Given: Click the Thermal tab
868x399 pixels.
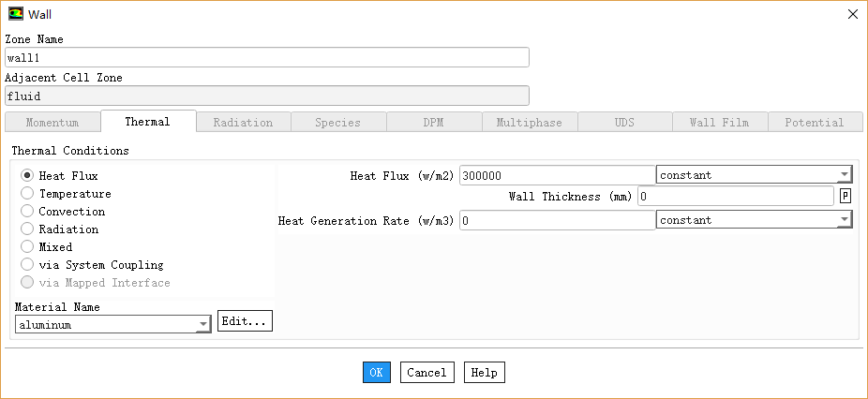Looking at the screenshot, I should 147,122.
